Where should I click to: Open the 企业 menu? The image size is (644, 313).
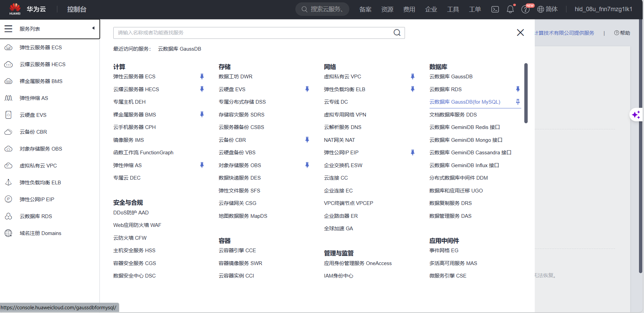(431, 9)
